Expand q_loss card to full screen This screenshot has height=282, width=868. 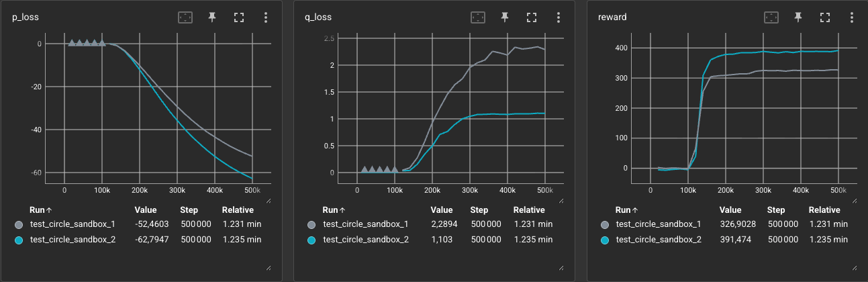(532, 17)
